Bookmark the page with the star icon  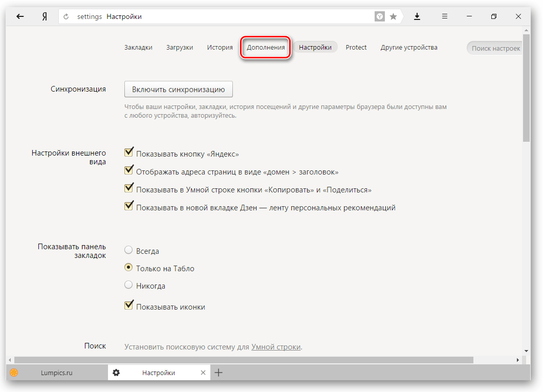394,16
